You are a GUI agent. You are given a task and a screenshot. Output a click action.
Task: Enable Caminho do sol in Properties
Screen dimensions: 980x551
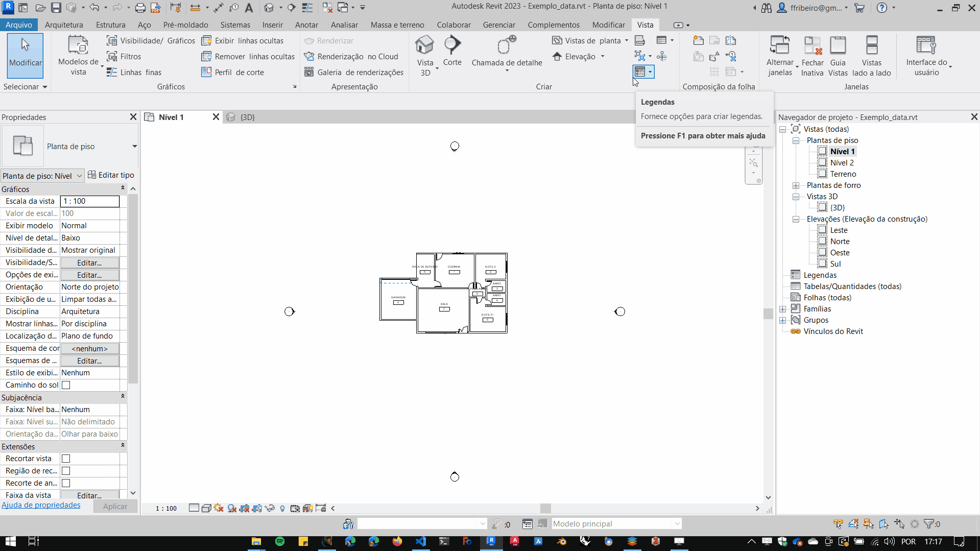65,385
